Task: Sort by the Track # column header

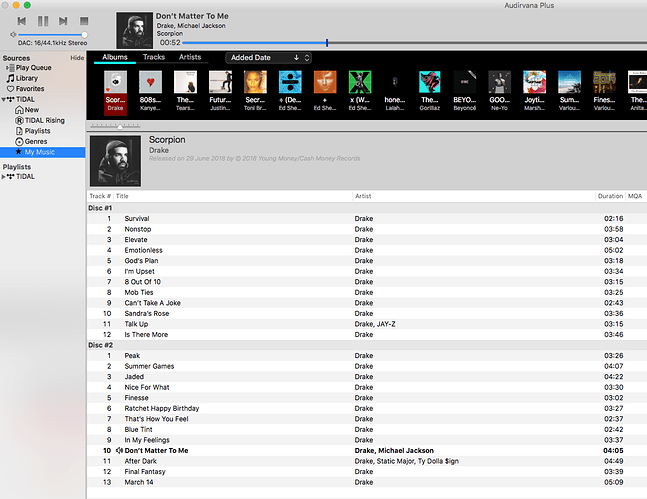Action: tap(100, 196)
